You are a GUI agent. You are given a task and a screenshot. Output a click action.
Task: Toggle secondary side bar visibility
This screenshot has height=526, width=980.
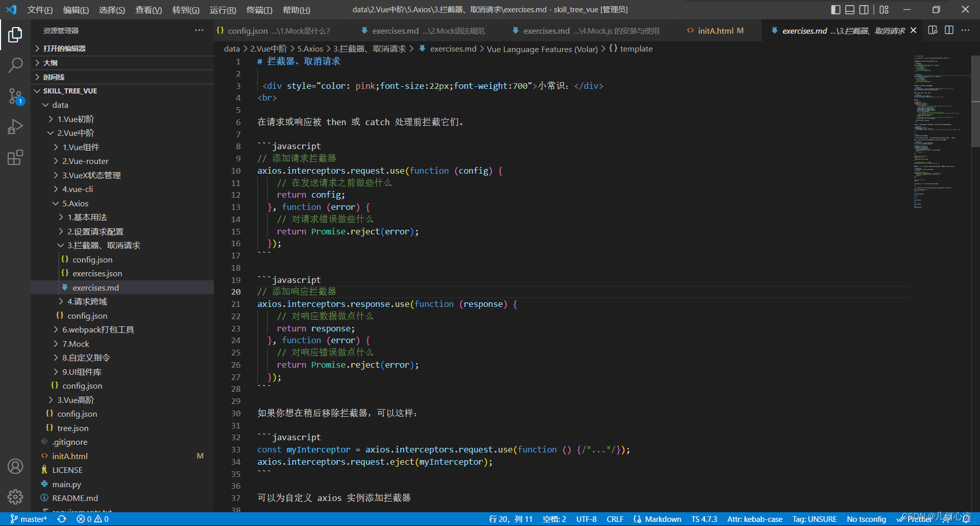point(864,10)
